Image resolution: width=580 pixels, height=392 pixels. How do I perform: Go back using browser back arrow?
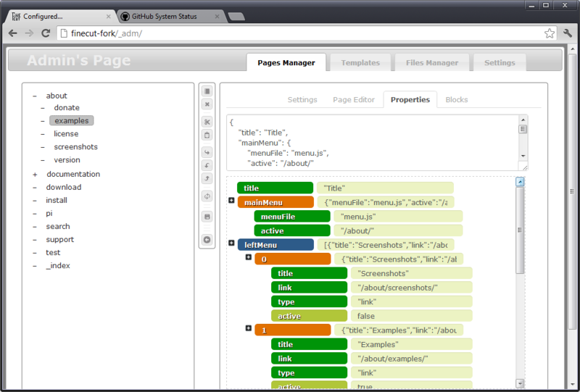click(x=12, y=33)
